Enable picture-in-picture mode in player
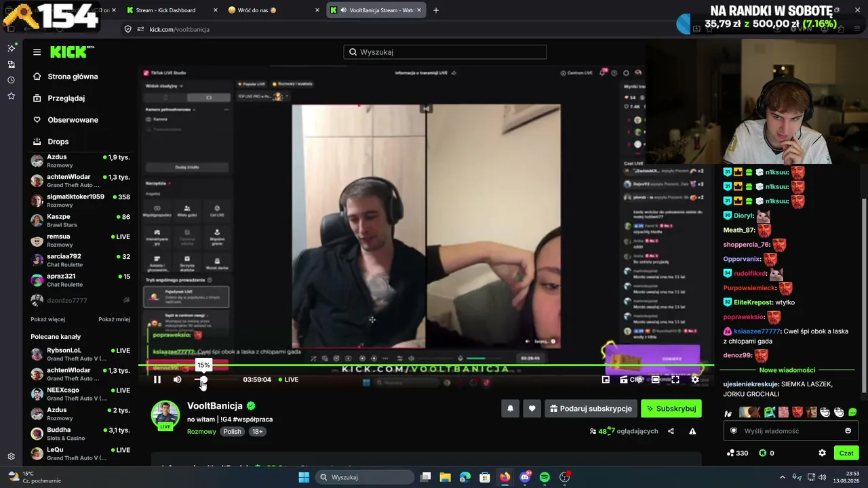The height and width of the screenshot is (488, 868). pos(606,380)
